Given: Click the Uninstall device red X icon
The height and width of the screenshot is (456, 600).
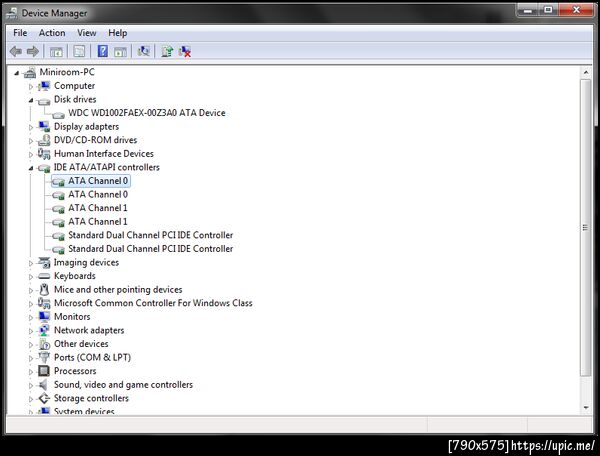Looking at the screenshot, I should point(184,51).
